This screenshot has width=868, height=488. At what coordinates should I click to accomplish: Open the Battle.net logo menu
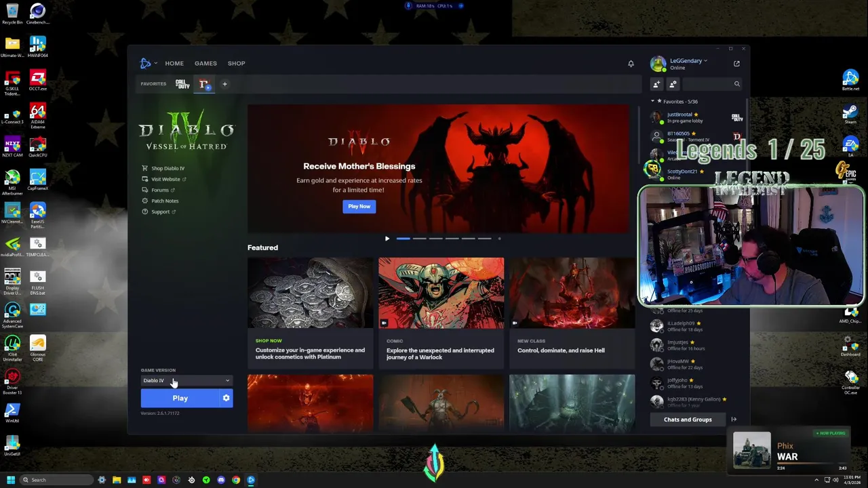click(x=146, y=63)
